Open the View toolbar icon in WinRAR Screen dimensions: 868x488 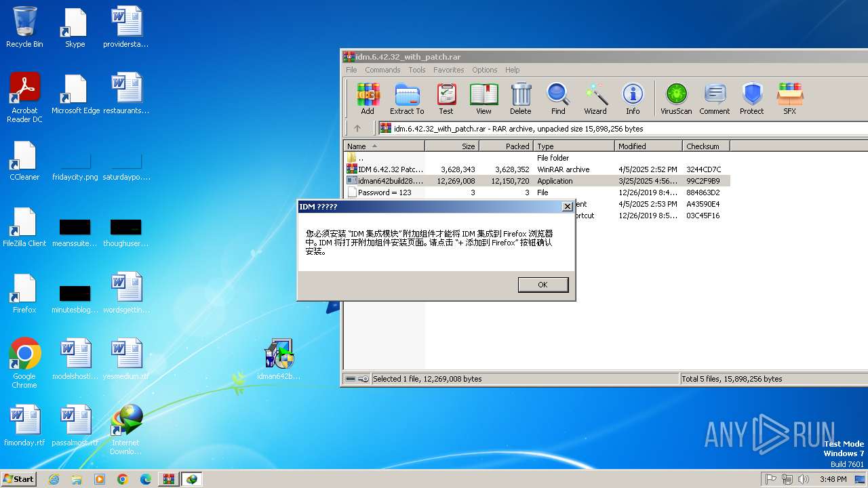pyautogui.click(x=484, y=99)
